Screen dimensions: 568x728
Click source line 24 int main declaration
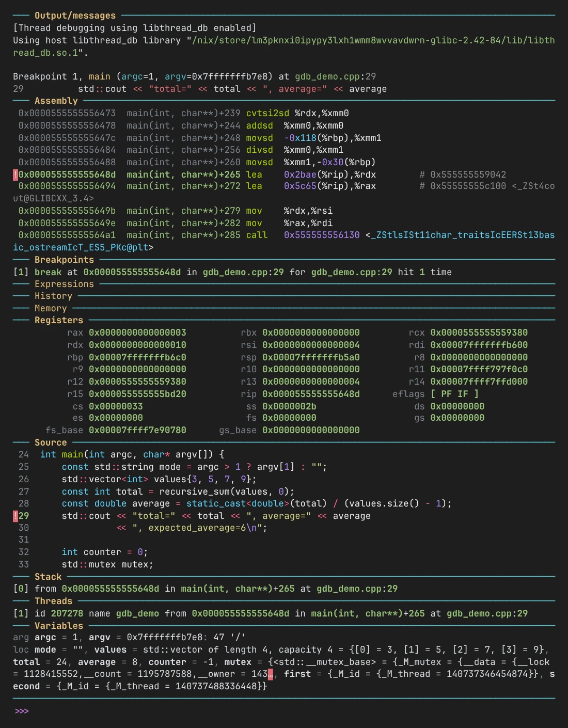pos(132,454)
